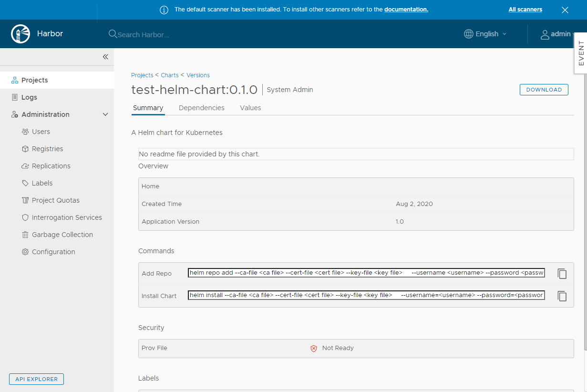Viewport: 587px width, 392px height.
Task: Collapse the Administration menu chevron
Action: point(105,114)
